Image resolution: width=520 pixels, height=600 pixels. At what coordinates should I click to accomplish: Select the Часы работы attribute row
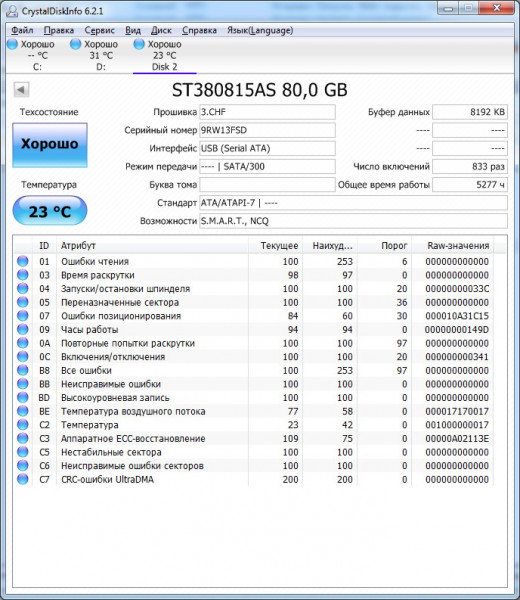(253, 329)
